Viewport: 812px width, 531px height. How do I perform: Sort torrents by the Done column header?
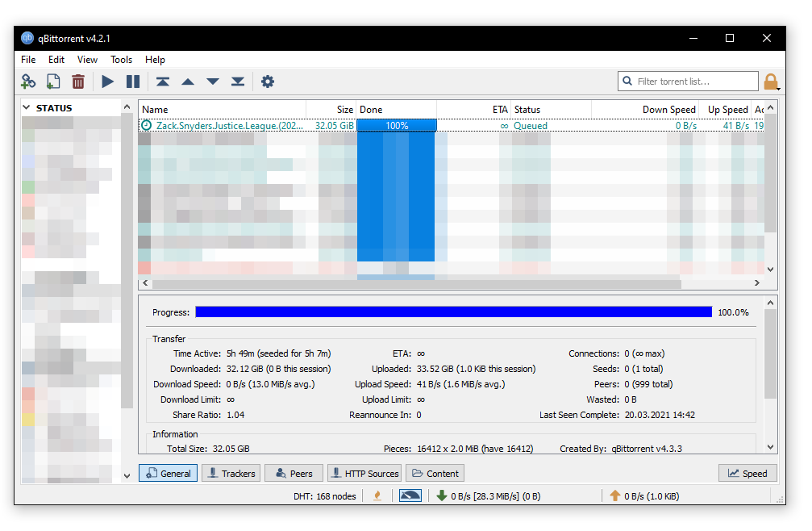pyautogui.click(x=396, y=110)
